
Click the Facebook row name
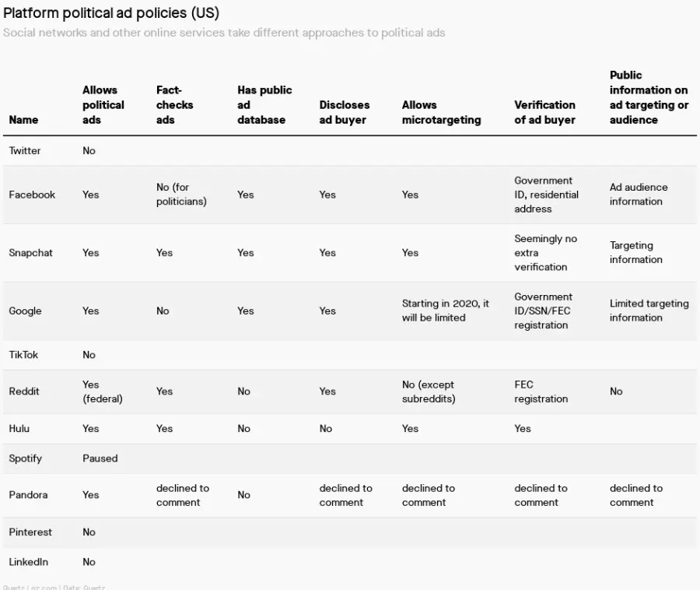(x=32, y=195)
